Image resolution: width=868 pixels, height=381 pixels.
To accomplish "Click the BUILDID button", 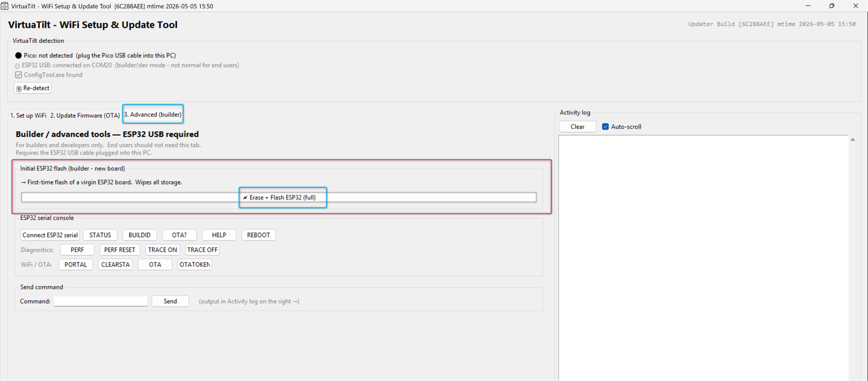I will coord(139,235).
